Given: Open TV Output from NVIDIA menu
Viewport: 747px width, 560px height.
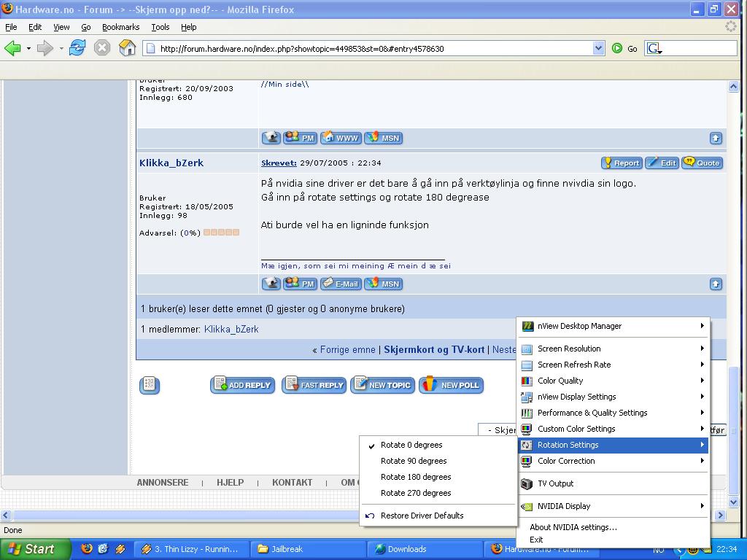Looking at the screenshot, I should [614, 484].
